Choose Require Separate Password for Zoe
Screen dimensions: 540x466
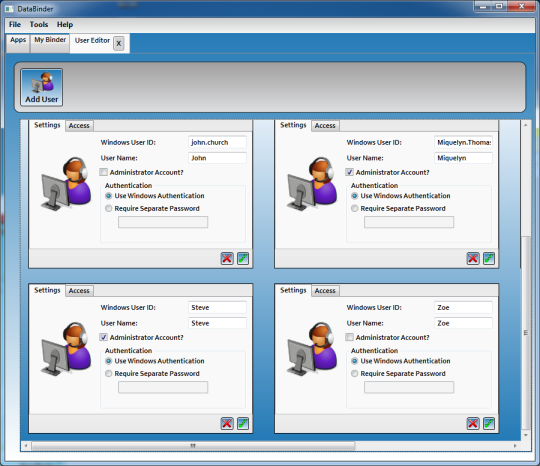354,373
